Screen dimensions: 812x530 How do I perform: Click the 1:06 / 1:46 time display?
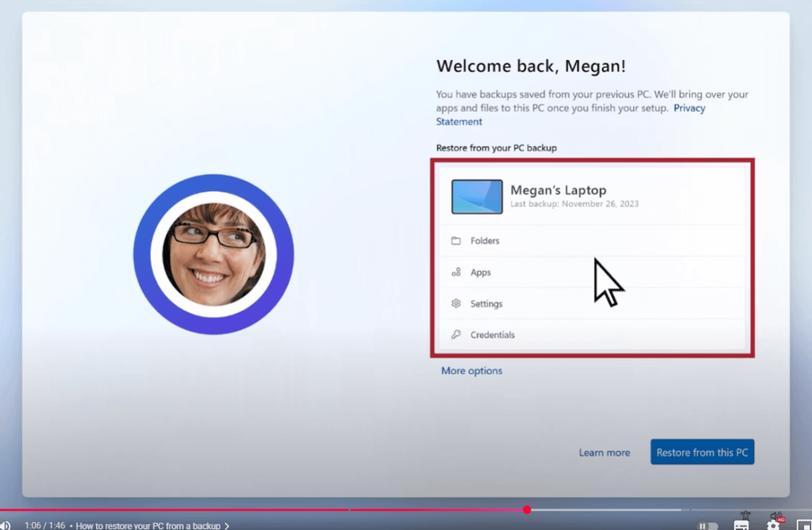[x=44, y=525]
